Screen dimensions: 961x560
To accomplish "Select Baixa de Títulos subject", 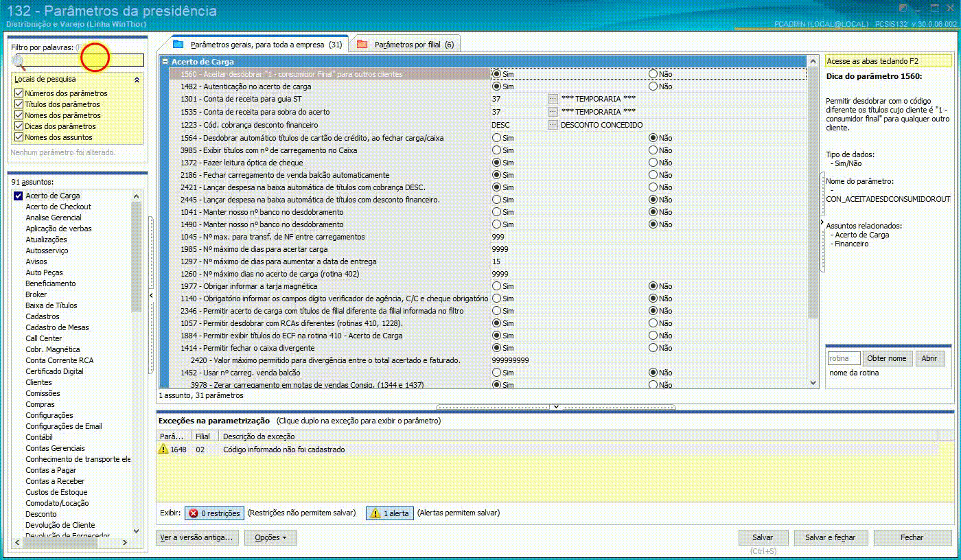I will click(51, 305).
